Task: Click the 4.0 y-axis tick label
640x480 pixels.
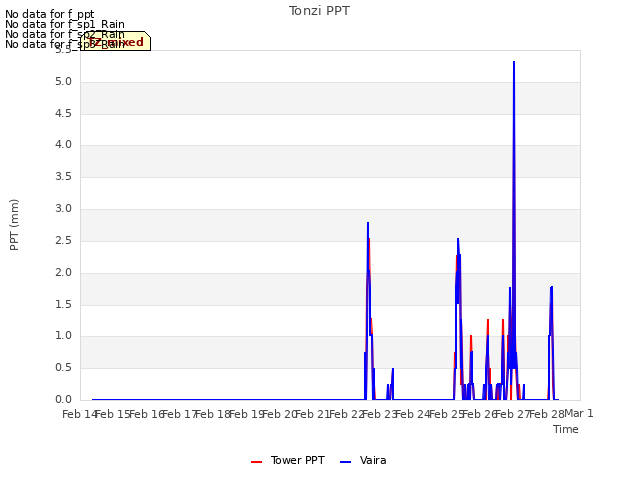Action: click(63, 145)
